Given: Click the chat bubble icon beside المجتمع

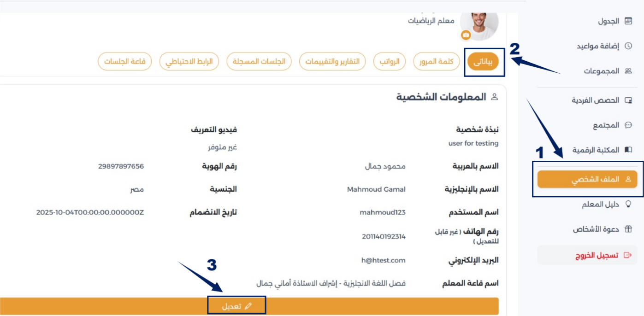Looking at the screenshot, I should pyautogui.click(x=628, y=125).
